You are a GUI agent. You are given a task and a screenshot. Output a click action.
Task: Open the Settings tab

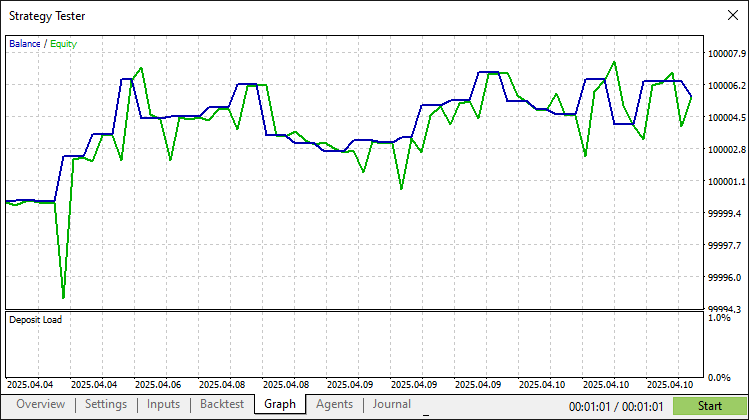[x=106, y=404]
